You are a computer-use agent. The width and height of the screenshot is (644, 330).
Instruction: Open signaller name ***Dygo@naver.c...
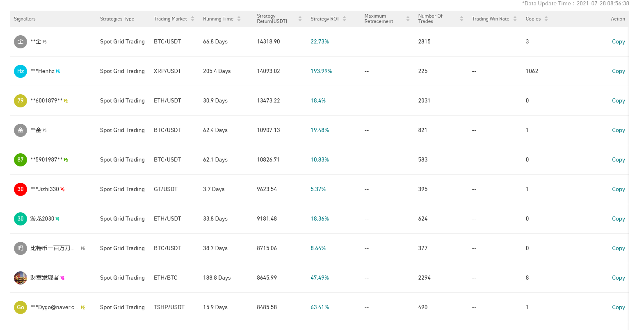[54, 307]
